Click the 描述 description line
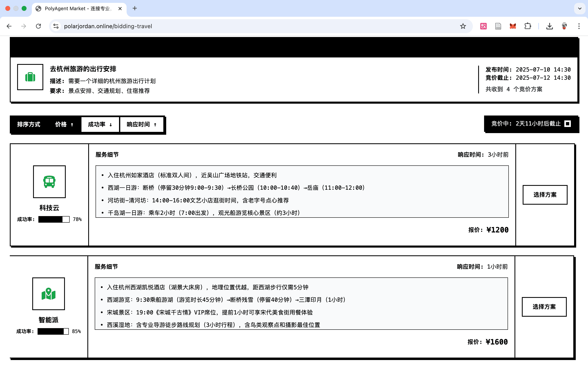Viewport: 588px width, 368px height. (103, 81)
